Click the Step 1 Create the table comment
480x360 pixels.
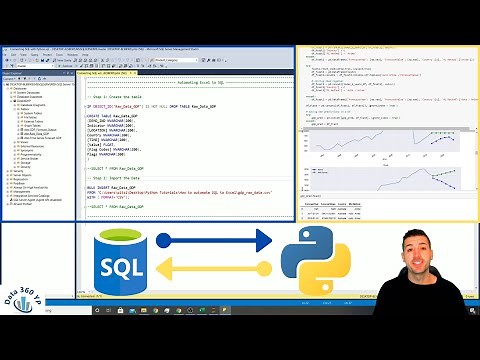click(114, 97)
